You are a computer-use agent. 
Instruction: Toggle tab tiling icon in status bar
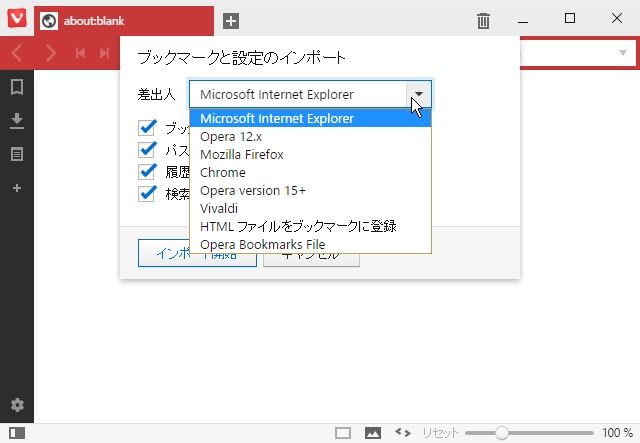click(343, 433)
